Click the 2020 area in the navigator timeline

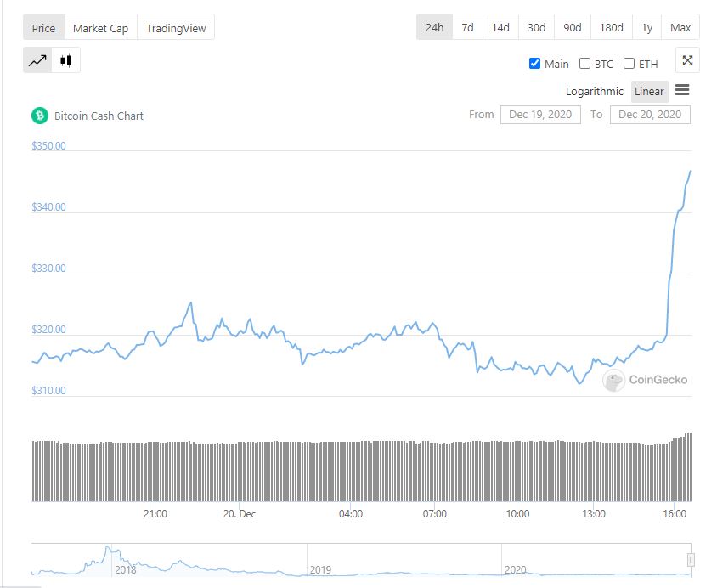[x=516, y=569]
